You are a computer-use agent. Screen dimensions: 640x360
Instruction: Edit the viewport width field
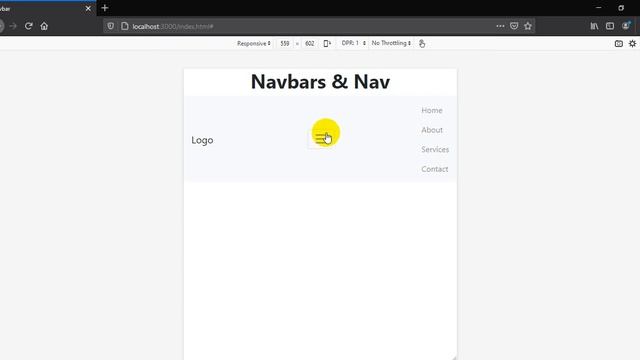[285, 43]
